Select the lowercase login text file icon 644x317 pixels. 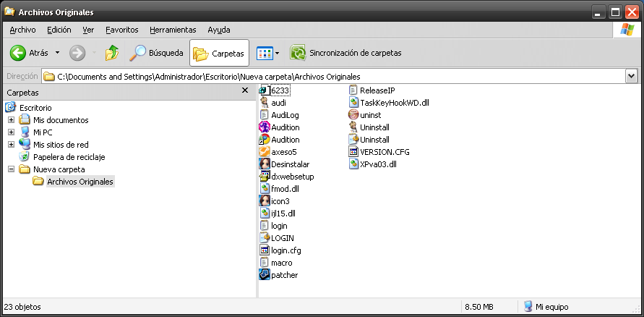tap(264, 226)
